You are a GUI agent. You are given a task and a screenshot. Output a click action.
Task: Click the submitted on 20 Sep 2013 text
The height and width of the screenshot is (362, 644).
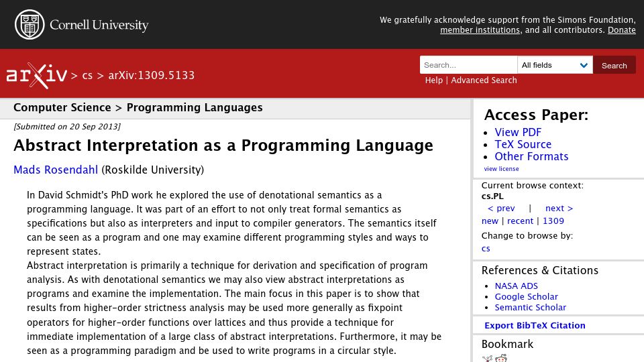(67, 127)
